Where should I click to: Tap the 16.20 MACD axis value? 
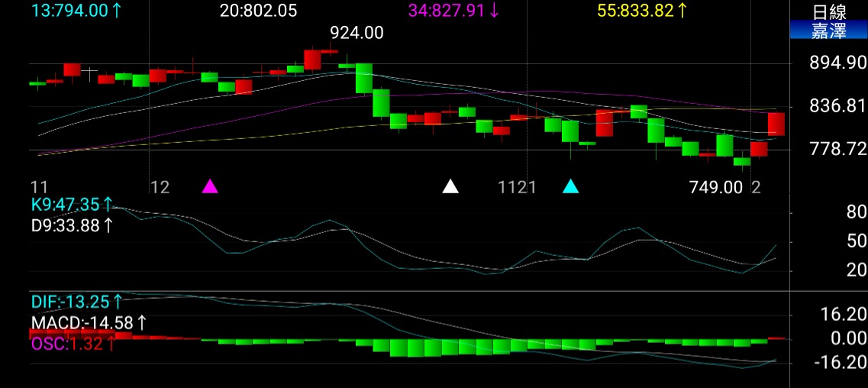click(845, 315)
